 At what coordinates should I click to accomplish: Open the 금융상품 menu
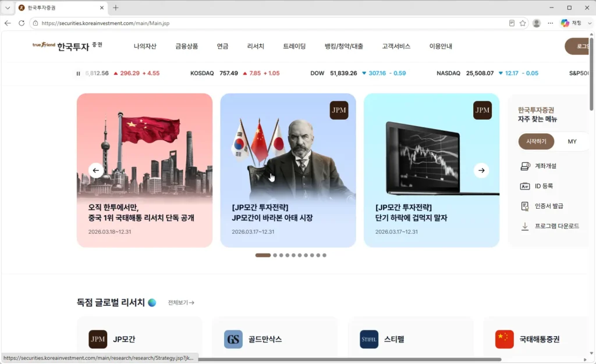pyautogui.click(x=187, y=47)
